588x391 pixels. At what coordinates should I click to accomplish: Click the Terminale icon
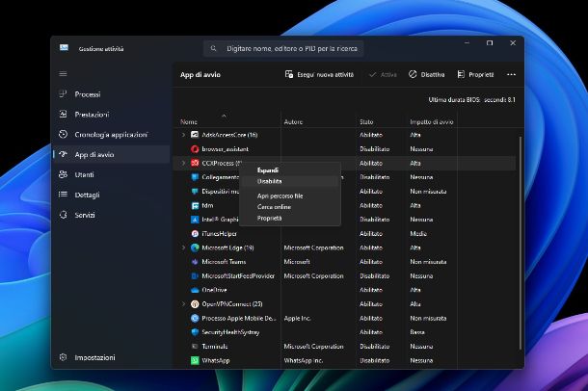tap(195, 347)
